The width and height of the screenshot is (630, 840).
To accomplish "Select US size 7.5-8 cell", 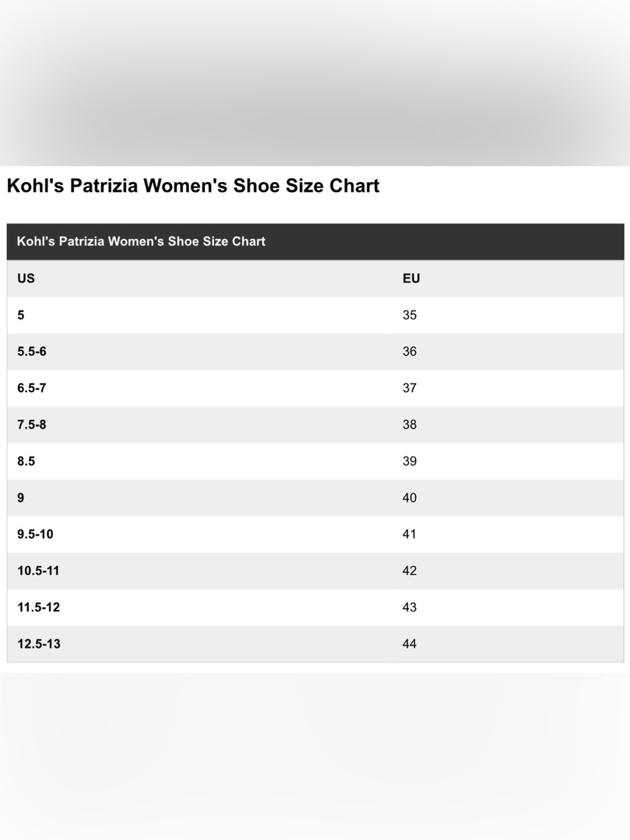I will [x=199, y=425].
